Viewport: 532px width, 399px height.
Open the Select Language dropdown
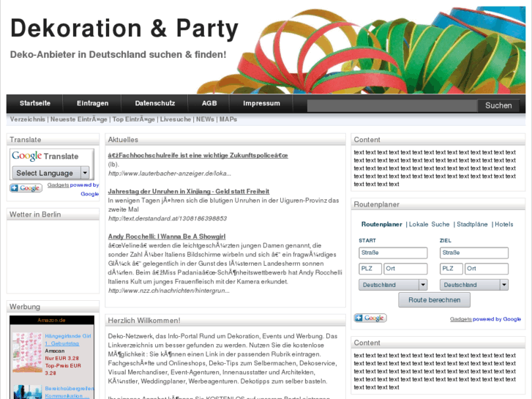tap(51, 173)
